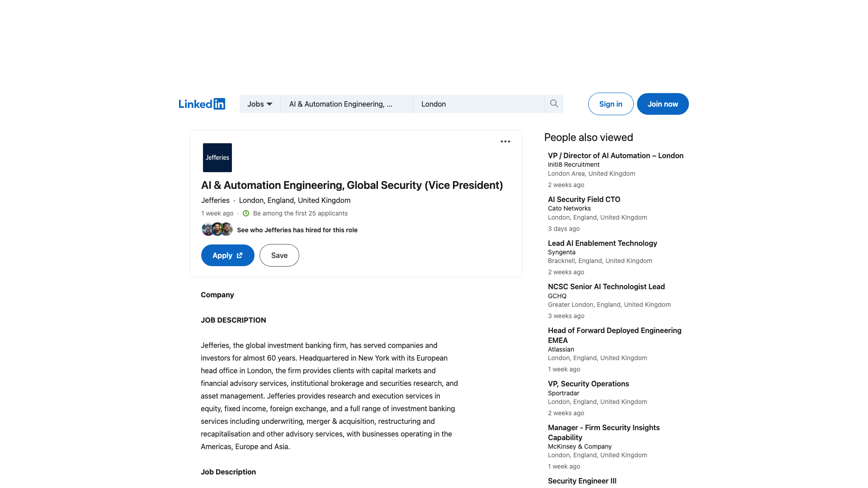Click the green clock icon
Image resolution: width=868 pixels, height=488 pixels.
[x=246, y=213]
